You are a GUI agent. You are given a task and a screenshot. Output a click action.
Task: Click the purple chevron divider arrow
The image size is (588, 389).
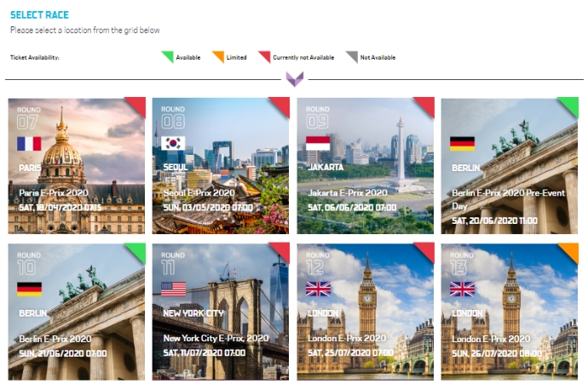tap(295, 79)
